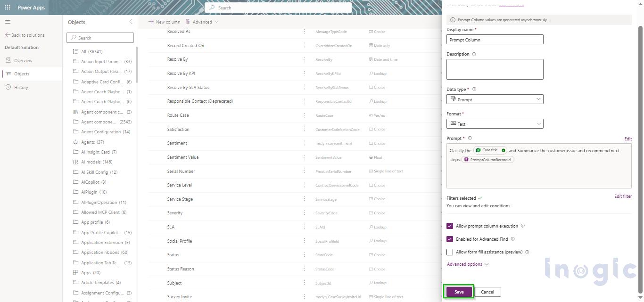Select Application ribbons in Objects tree
The height and width of the screenshot is (302, 644).
pyautogui.click(x=105, y=253)
